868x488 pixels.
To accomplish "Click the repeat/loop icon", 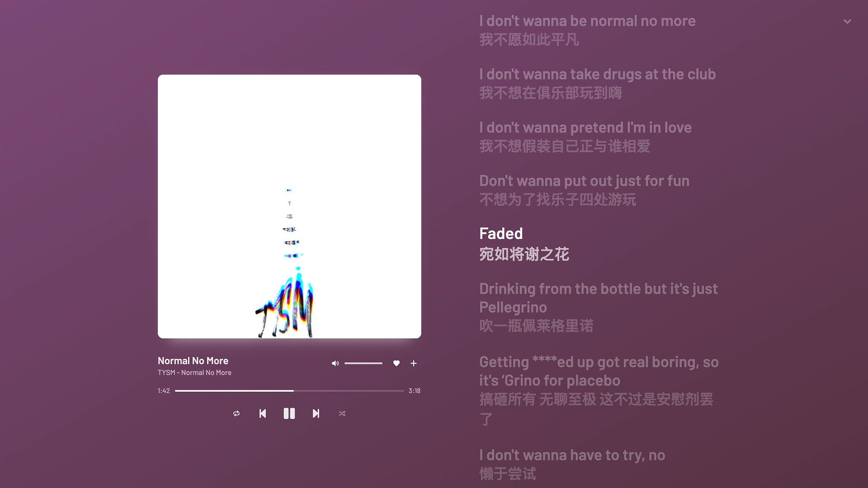I will pyautogui.click(x=236, y=413).
